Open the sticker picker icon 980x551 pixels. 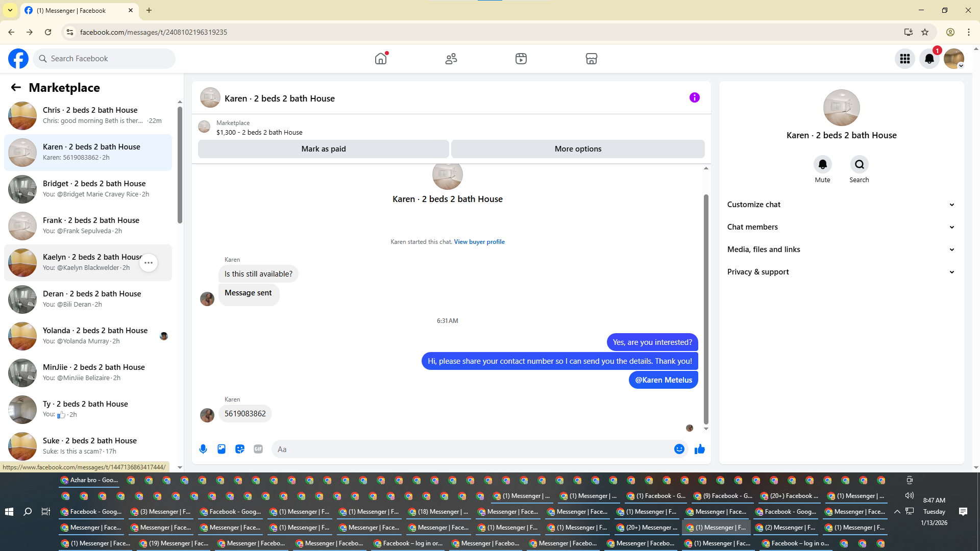(240, 449)
